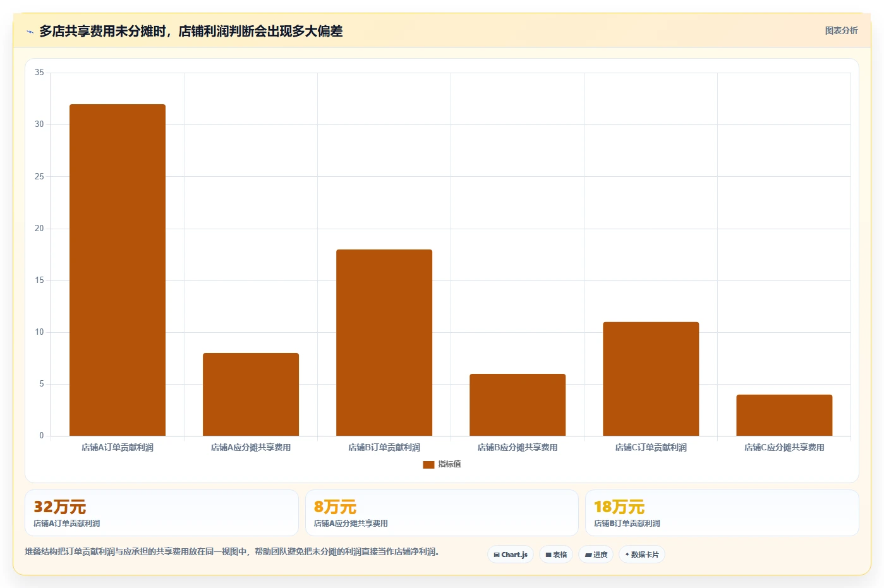Viewport: 884px width, 588px height.
Task: Select the 进度 chip
Action: tap(596, 555)
